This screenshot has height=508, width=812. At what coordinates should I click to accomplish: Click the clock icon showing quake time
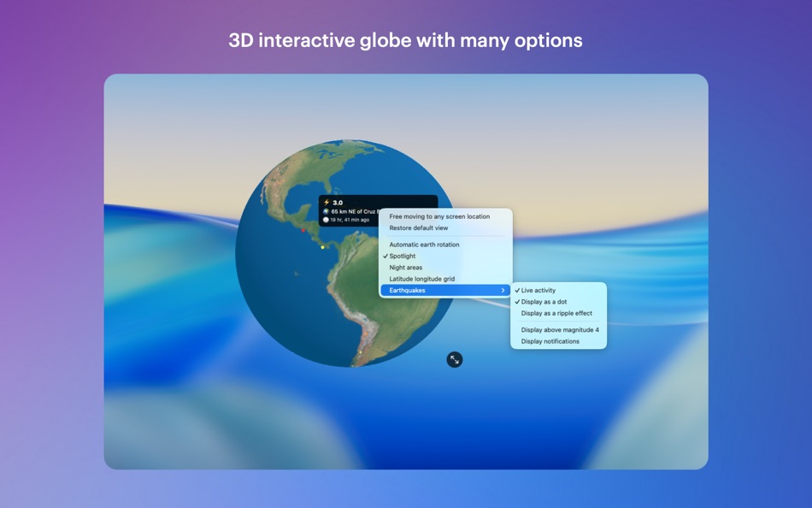[x=327, y=218]
